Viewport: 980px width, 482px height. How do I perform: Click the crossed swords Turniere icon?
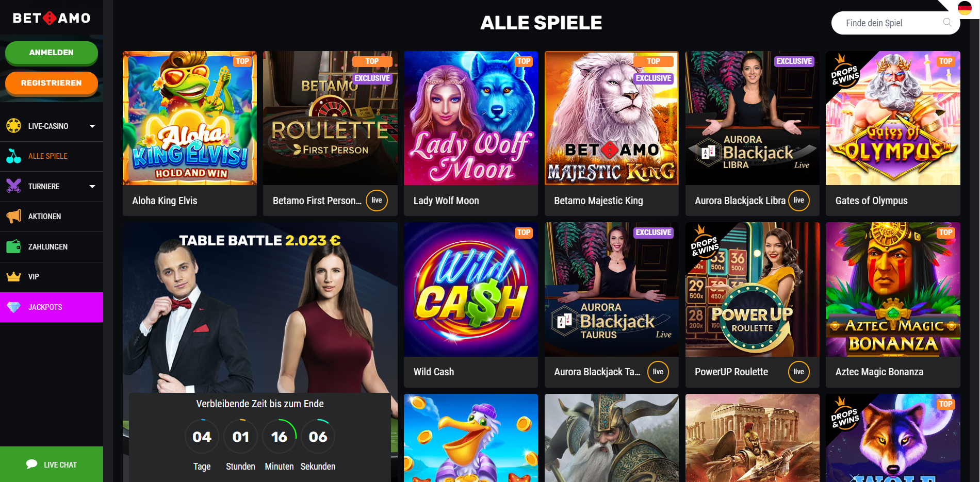point(14,186)
